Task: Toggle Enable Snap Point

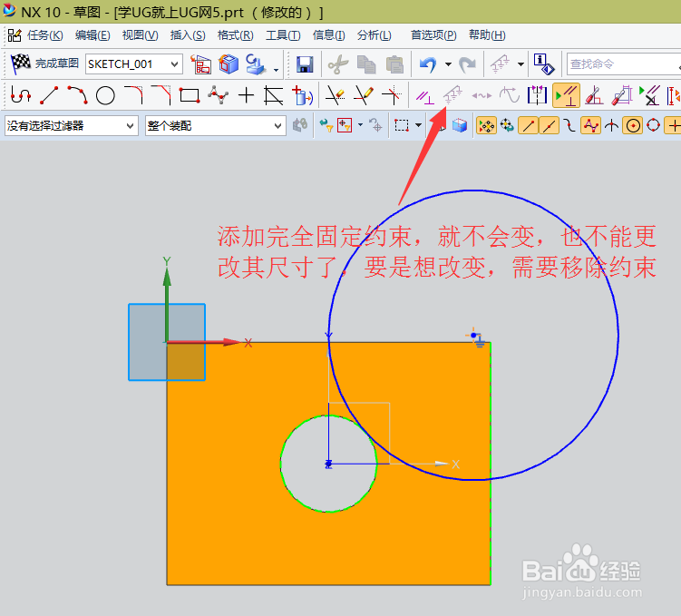Action: click(x=486, y=126)
